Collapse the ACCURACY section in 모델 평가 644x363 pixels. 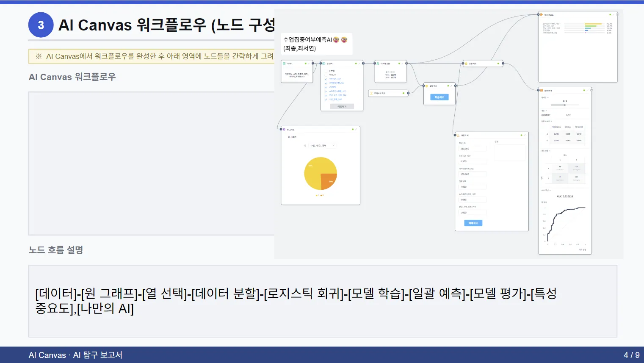546,111
